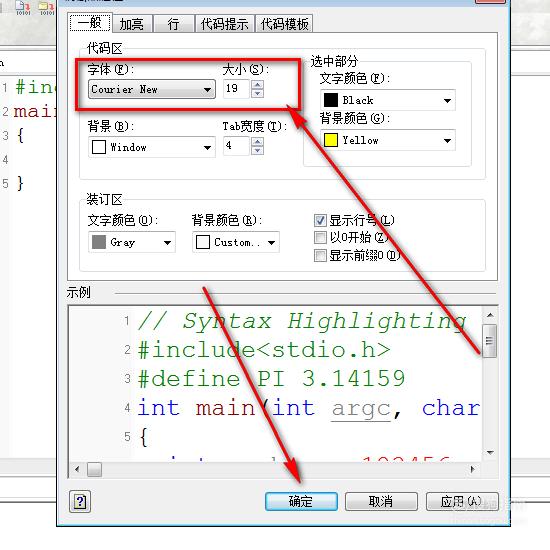Switch to the 代码提示 tab
550x550 pixels.
[224, 24]
